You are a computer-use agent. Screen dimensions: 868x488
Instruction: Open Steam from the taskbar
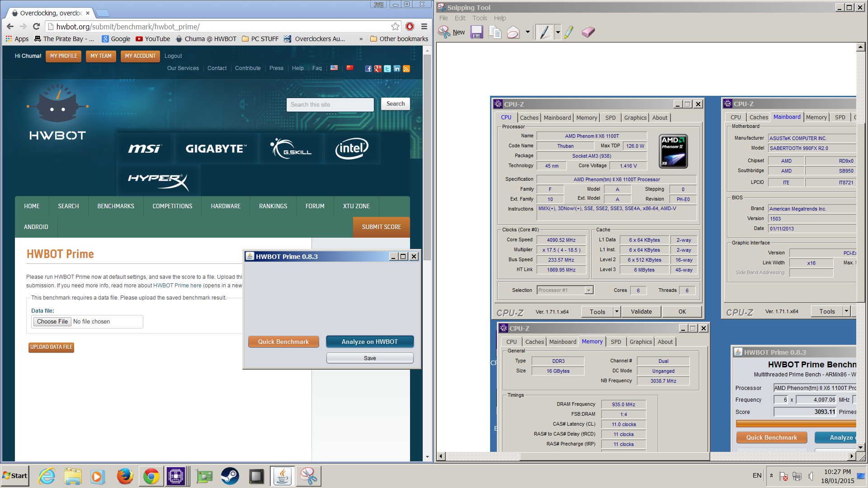click(x=230, y=476)
